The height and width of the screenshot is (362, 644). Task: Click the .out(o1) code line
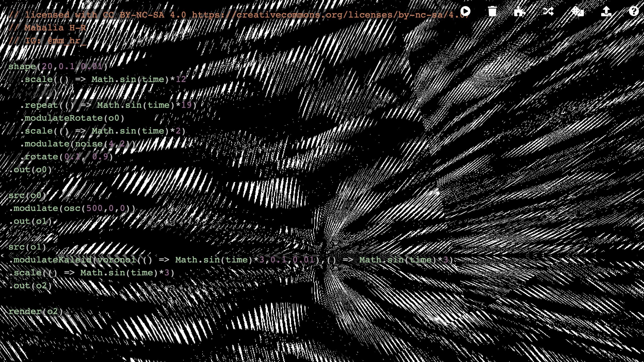tap(31, 221)
